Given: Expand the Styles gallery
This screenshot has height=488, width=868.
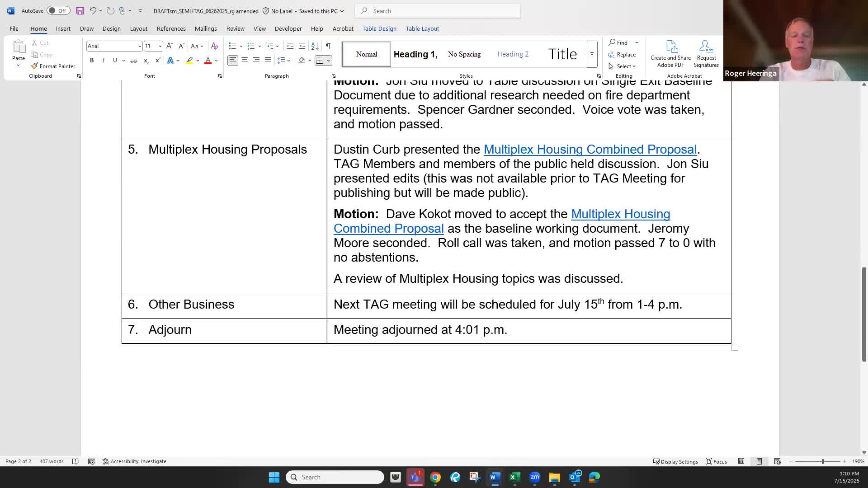Looking at the screenshot, I should click(592, 54).
